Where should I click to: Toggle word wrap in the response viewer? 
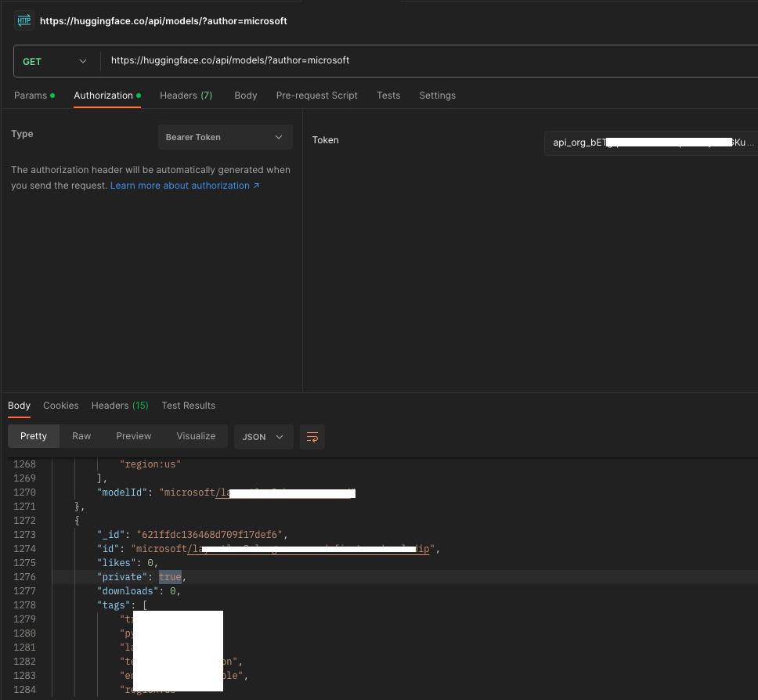click(x=312, y=437)
